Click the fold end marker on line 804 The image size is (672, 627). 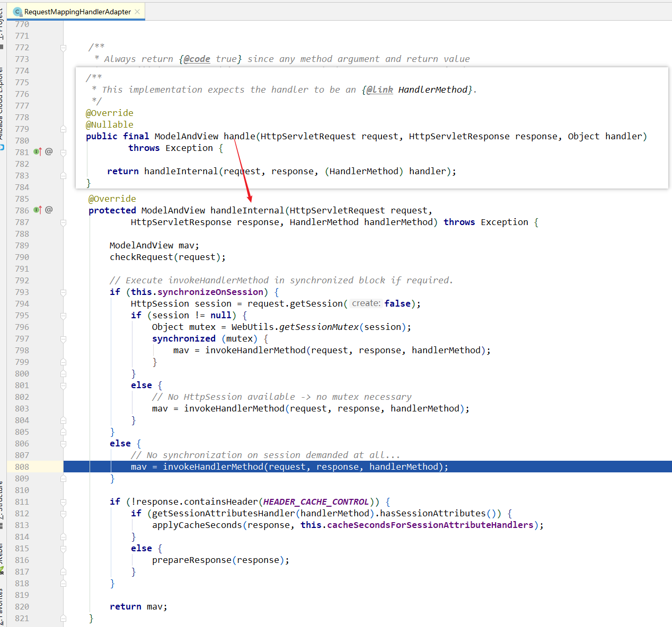tap(63, 420)
